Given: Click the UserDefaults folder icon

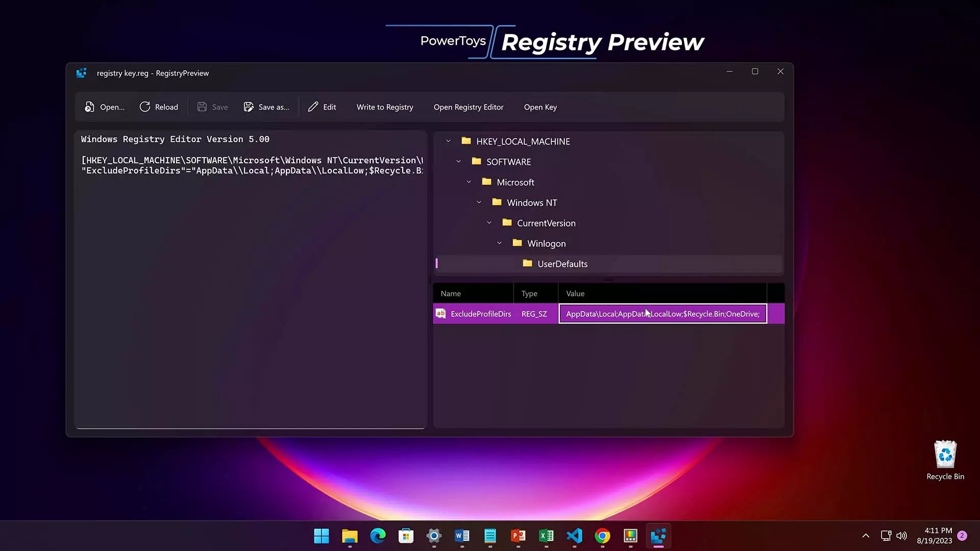Looking at the screenshot, I should pos(527,263).
